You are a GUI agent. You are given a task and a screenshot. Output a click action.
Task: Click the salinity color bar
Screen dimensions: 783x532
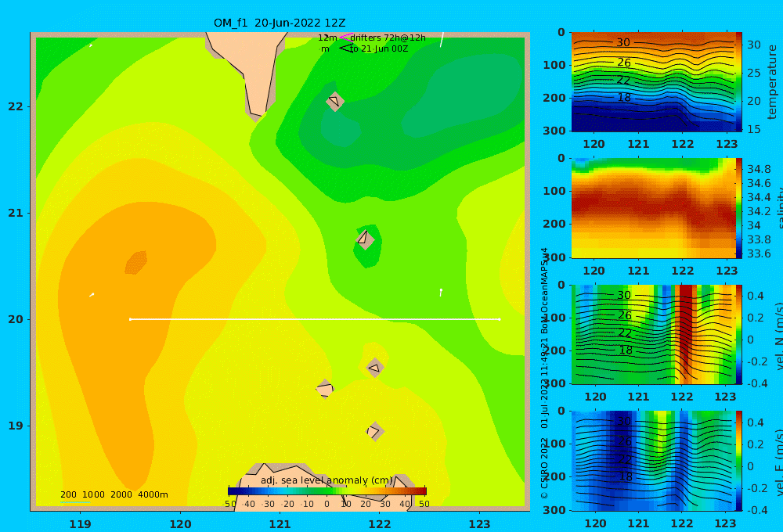click(739, 208)
